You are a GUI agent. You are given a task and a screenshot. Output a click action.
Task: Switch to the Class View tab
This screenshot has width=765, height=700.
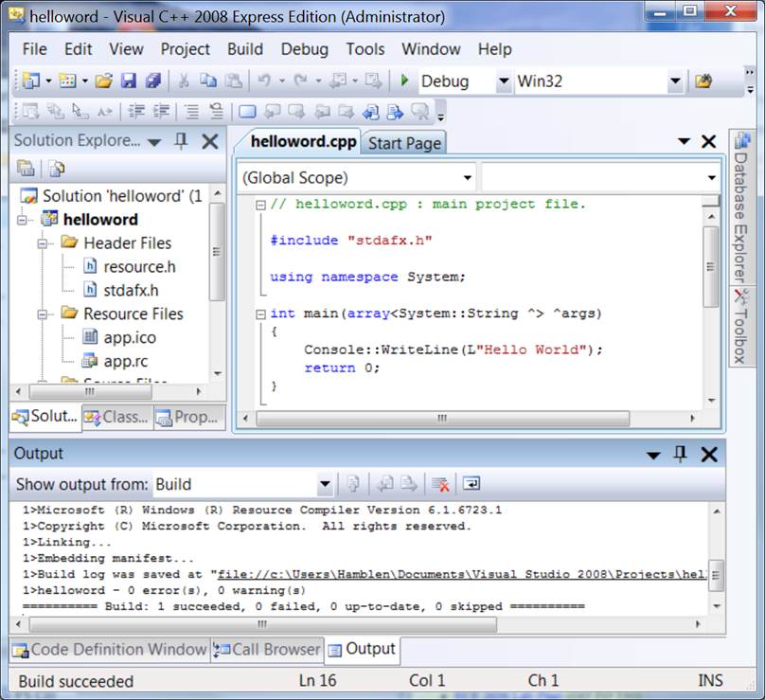pos(117,417)
